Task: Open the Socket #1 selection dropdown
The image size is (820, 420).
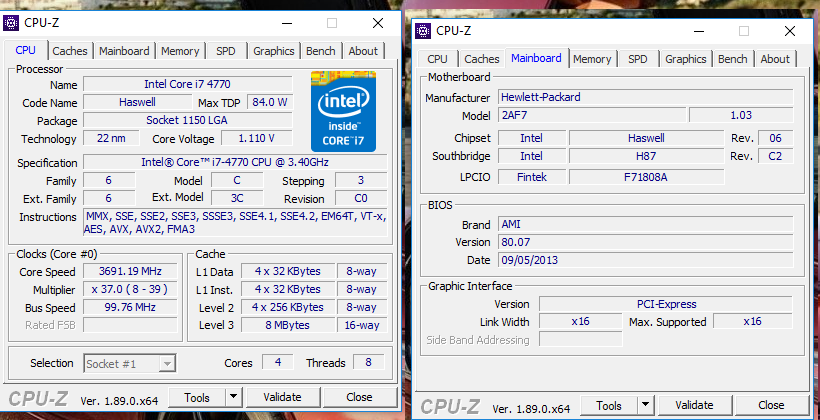Action: [x=130, y=364]
